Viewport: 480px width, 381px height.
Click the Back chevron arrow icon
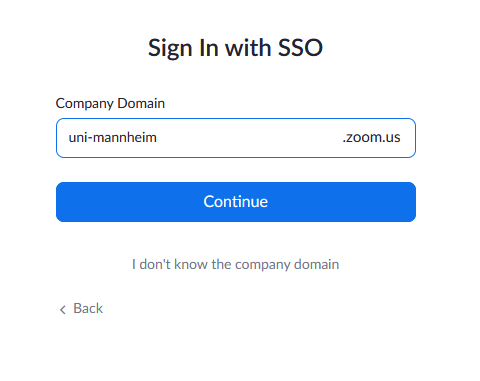pos(63,310)
